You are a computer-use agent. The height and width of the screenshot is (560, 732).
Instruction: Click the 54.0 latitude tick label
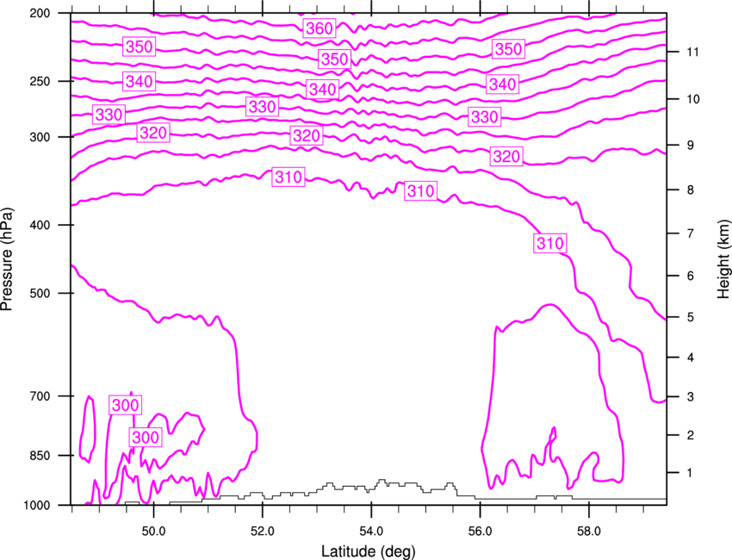point(371,532)
